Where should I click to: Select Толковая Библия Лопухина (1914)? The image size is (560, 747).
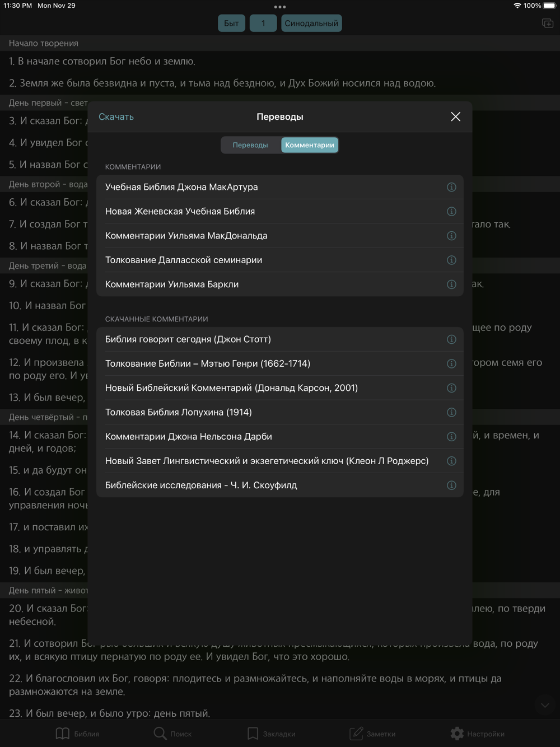[280, 413]
